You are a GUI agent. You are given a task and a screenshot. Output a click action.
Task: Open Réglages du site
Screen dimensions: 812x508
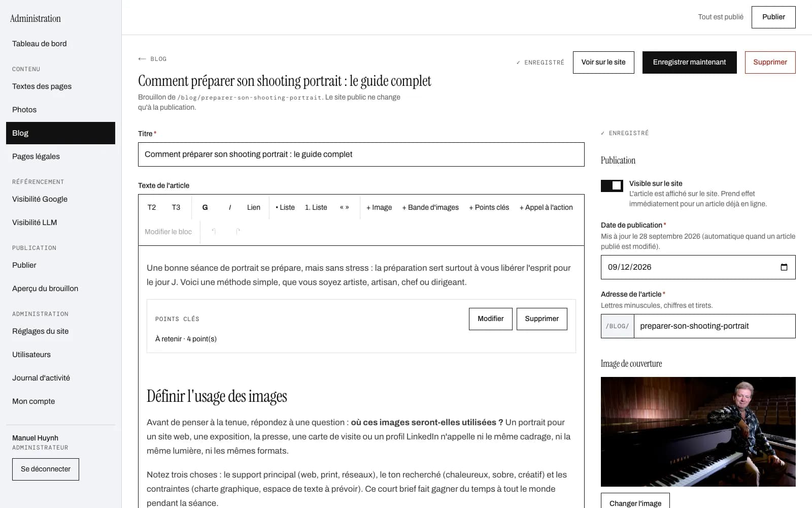[x=60, y=331]
